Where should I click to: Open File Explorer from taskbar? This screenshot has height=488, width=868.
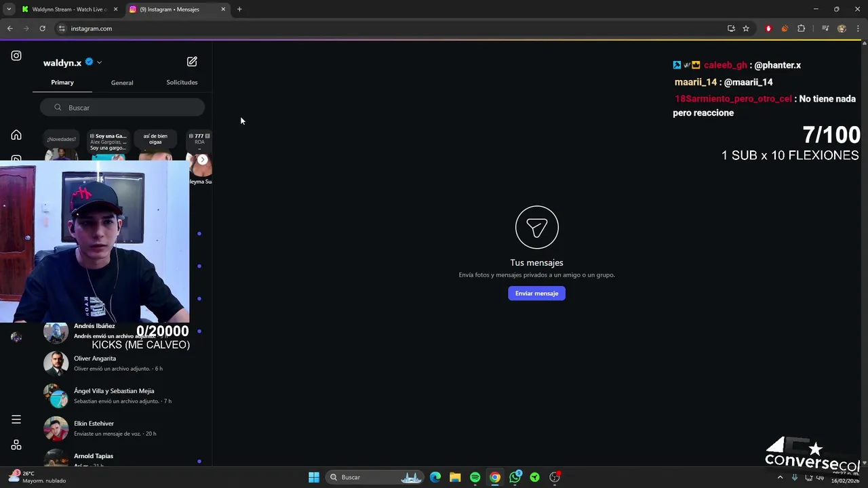[x=455, y=477]
